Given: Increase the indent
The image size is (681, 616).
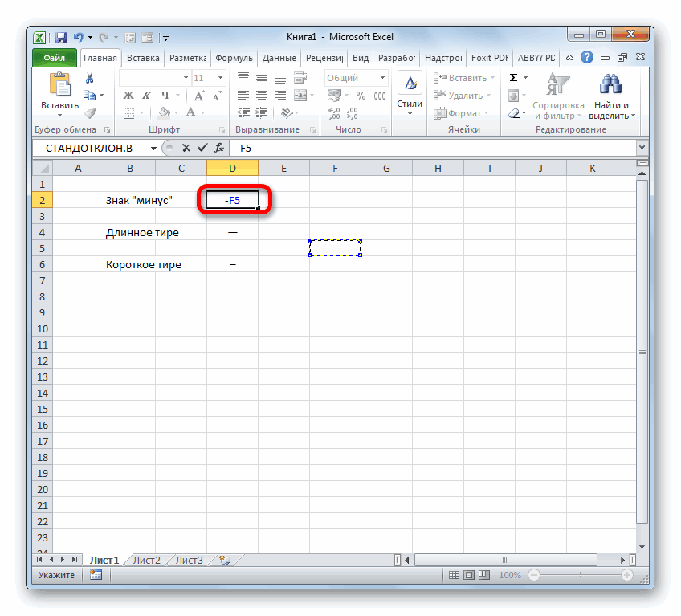Looking at the screenshot, I should tap(261, 113).
